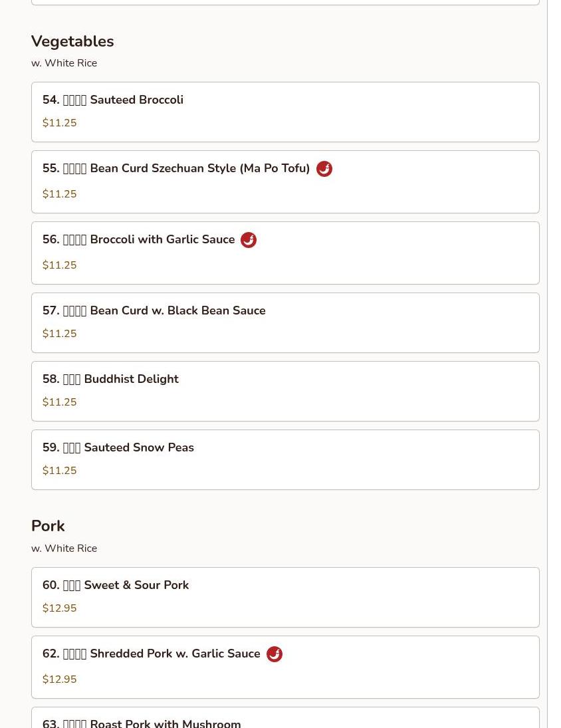Click $12.95 price under Sweet & Sour Pork

pos(60,608)
